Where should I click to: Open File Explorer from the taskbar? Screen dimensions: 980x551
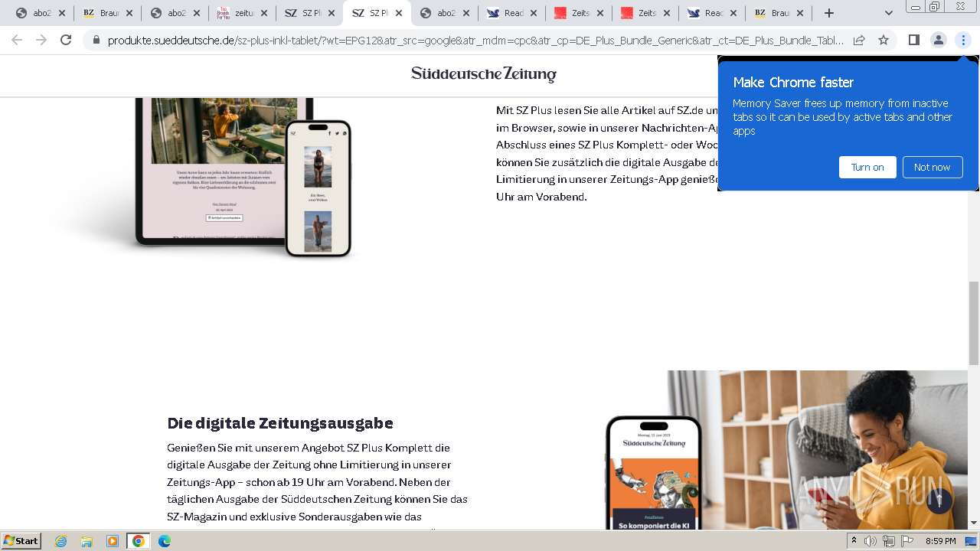coord(87,541)
